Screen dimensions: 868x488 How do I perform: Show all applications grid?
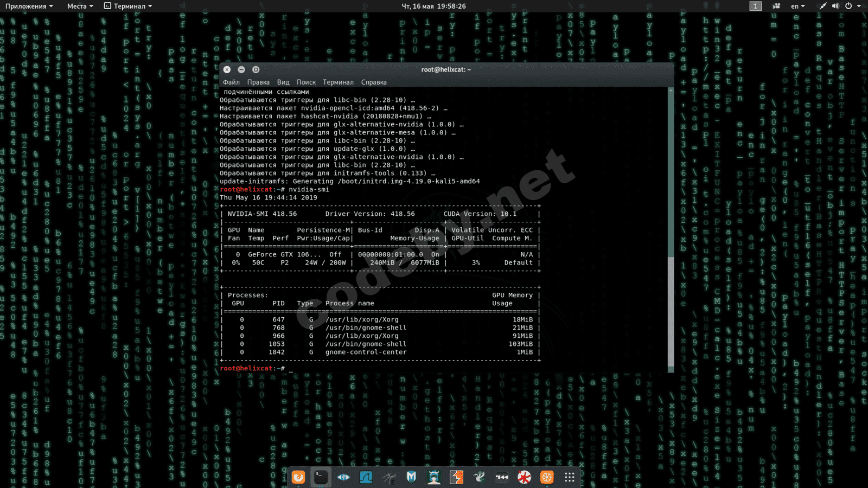tap(570, 477)
